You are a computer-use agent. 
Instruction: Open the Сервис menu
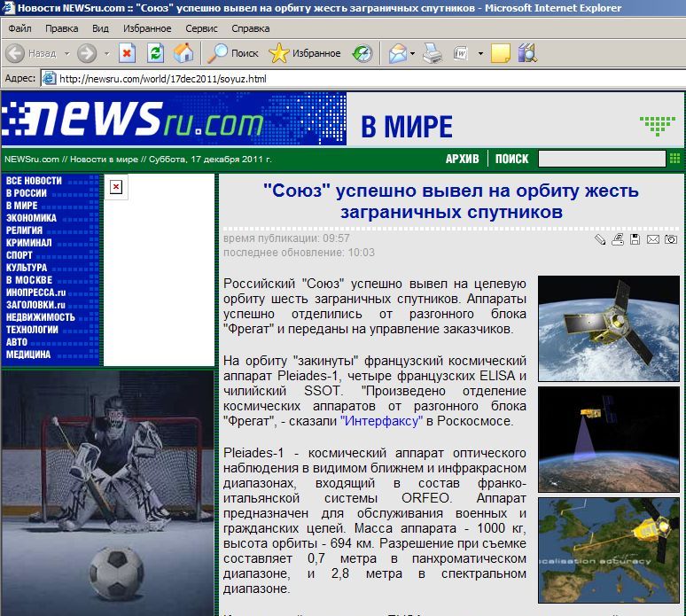tap(201, 28)
